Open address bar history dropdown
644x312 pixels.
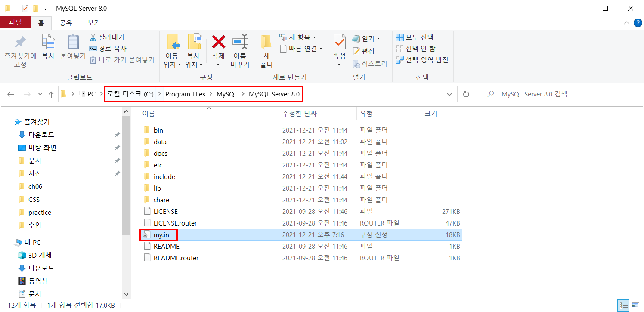449,94
